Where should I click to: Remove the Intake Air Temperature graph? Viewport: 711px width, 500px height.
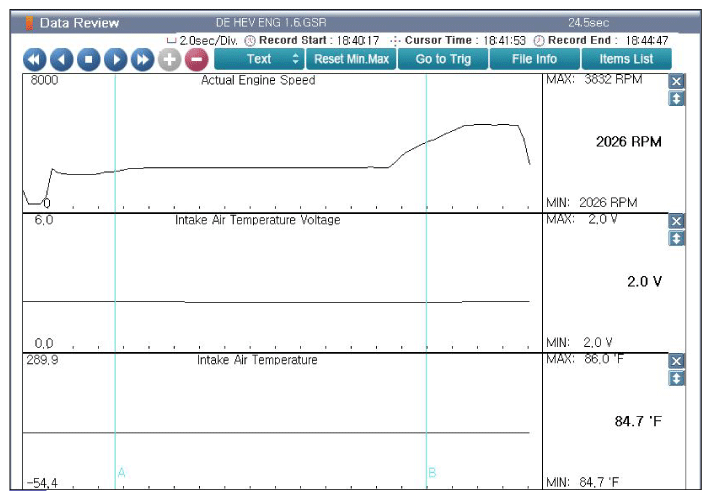[x=677, y=361]
